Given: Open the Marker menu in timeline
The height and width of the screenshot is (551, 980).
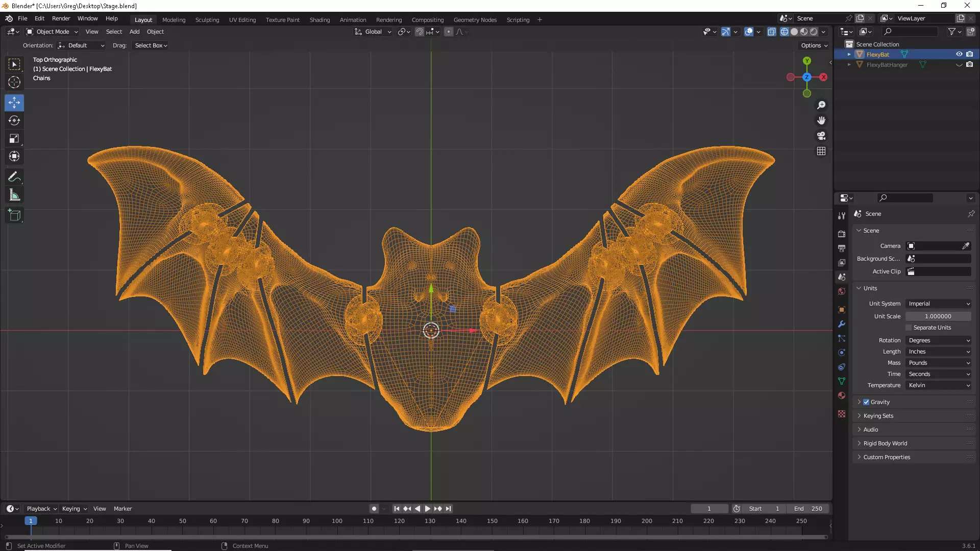Looking at the screenshot, I should [x=122, y=509].
